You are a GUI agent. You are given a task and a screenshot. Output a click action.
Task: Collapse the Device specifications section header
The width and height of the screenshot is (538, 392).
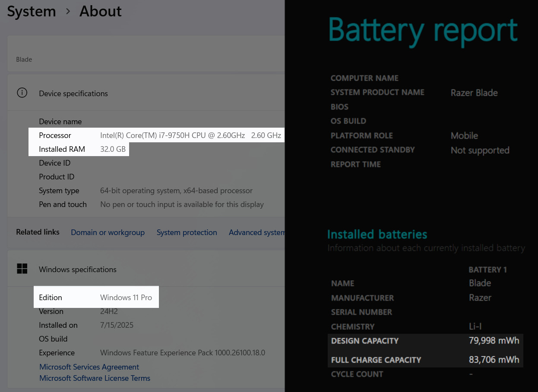click(x=146, y=93)
